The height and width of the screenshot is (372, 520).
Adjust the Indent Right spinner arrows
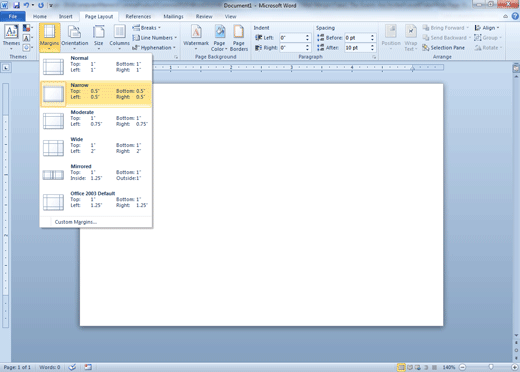pos(308,48)
